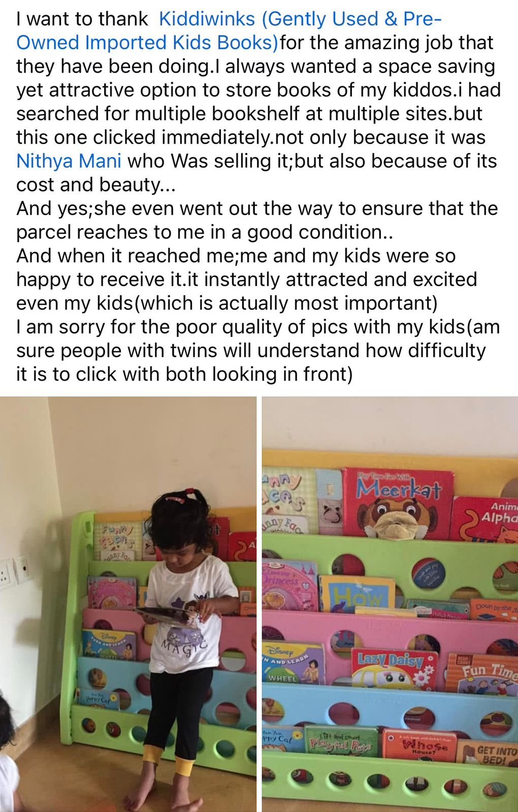Click the Animal Alphabet book in right photo
518x812 pixels.
coord(485,519)
